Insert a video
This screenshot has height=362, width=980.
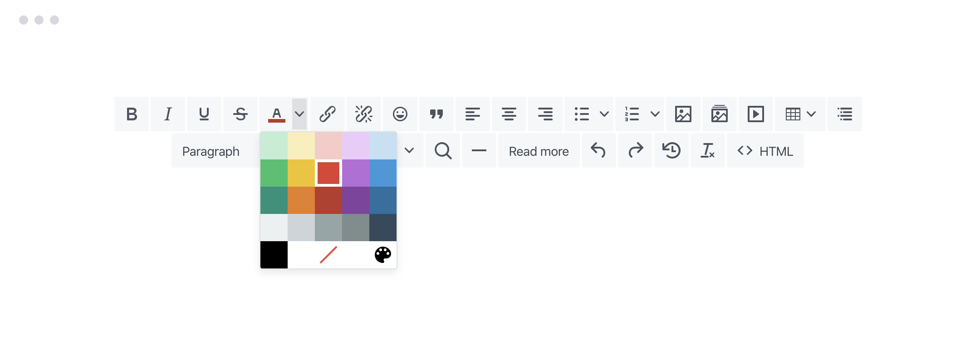click(756, 114)
